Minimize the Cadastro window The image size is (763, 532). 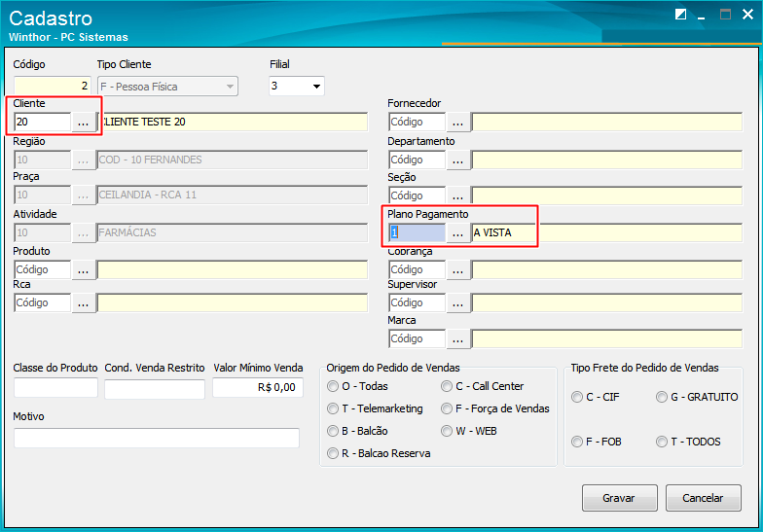click(701, 16)
